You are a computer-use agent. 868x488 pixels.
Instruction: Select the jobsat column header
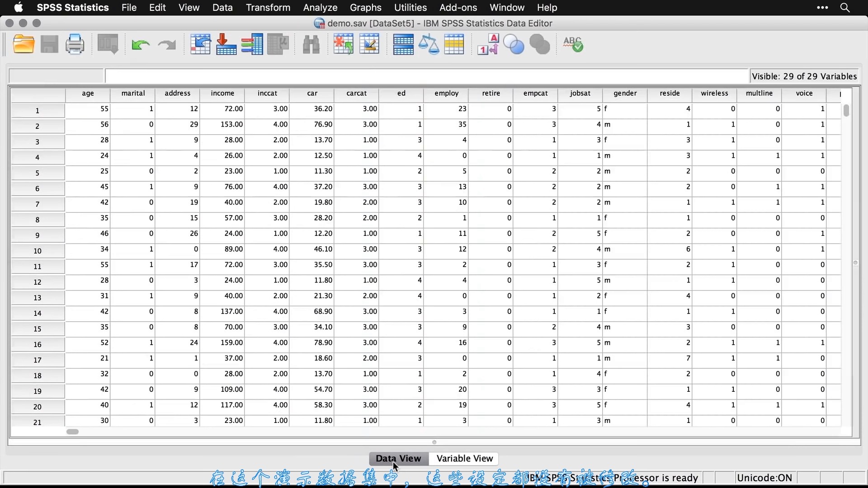(580, 94)
